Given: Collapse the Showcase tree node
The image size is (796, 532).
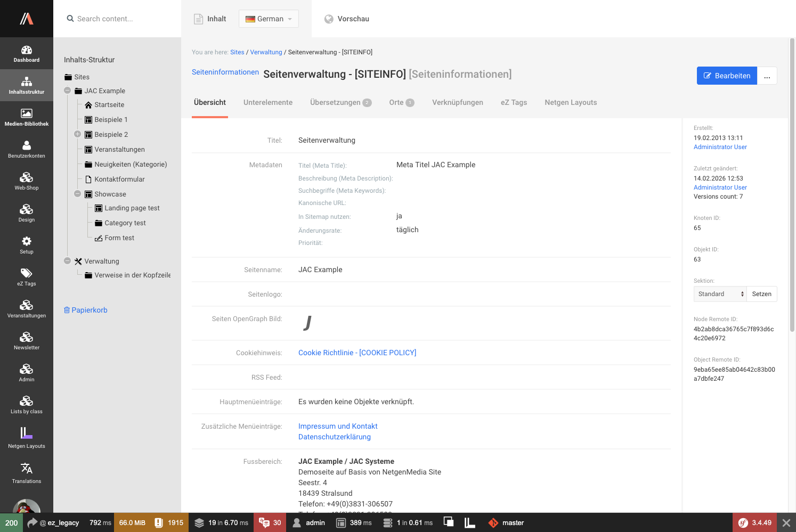Looking at the screenshot, I should point(77,194).
